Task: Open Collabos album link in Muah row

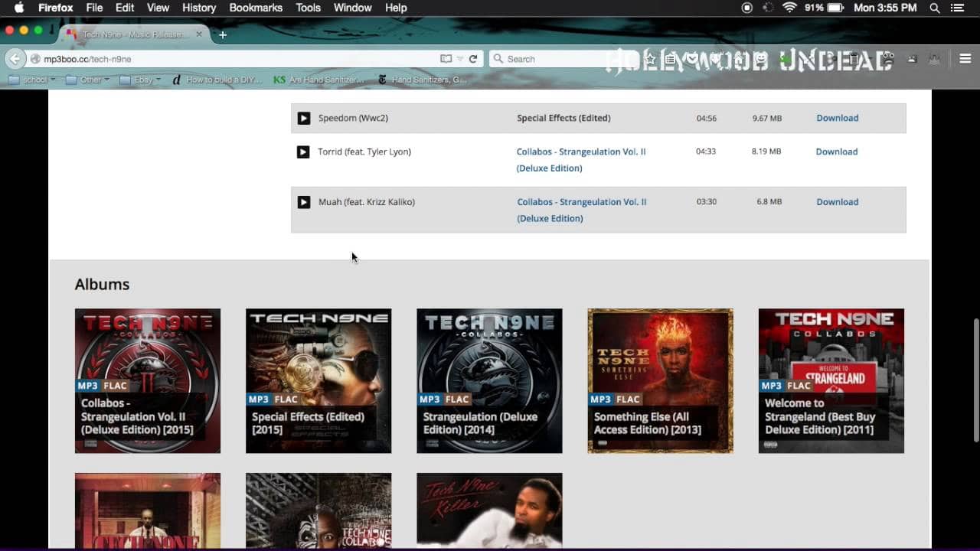Action: point(582,210)
